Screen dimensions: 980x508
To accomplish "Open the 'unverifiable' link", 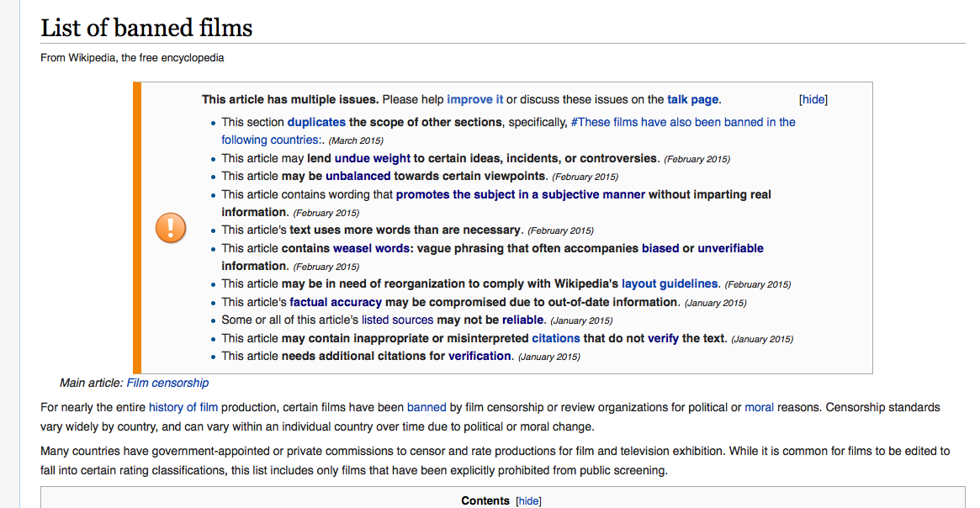I will (x=731, y=248).
